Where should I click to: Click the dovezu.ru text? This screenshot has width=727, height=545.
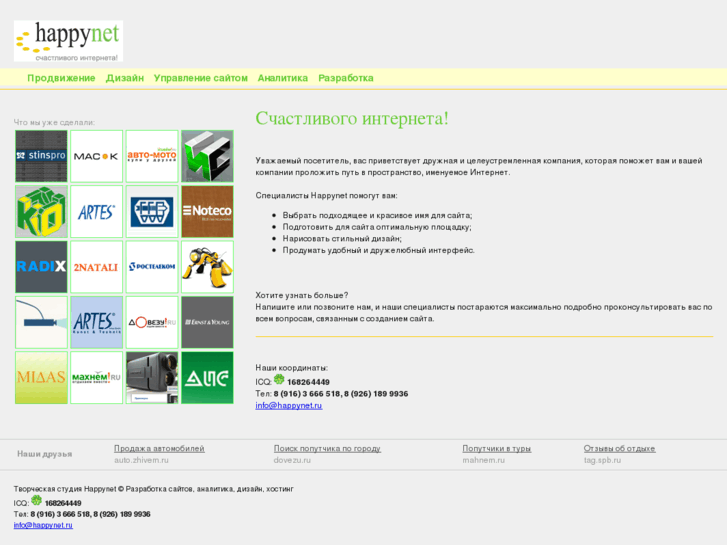click(x=292, y=460)
